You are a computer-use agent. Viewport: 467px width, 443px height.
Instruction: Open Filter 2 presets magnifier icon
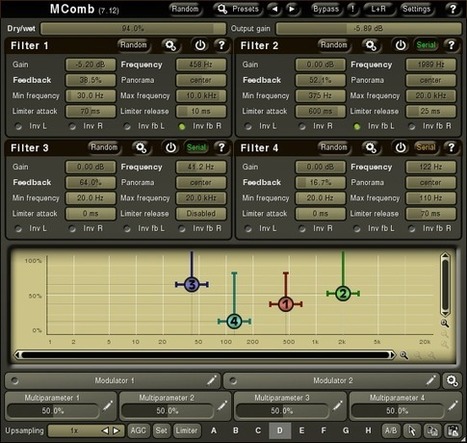click(371, 45)
